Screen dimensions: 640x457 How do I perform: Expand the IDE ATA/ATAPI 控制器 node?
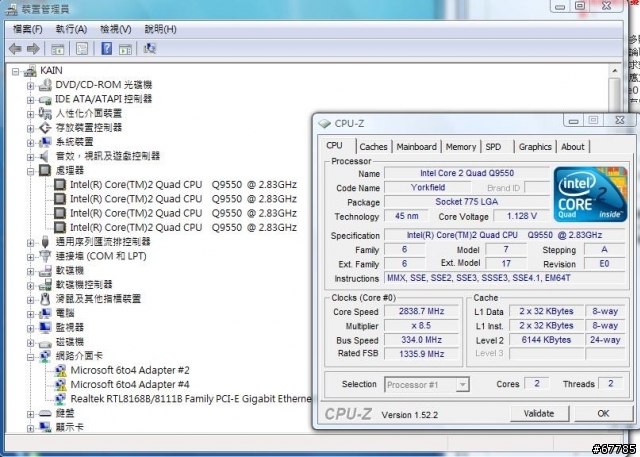30,100
